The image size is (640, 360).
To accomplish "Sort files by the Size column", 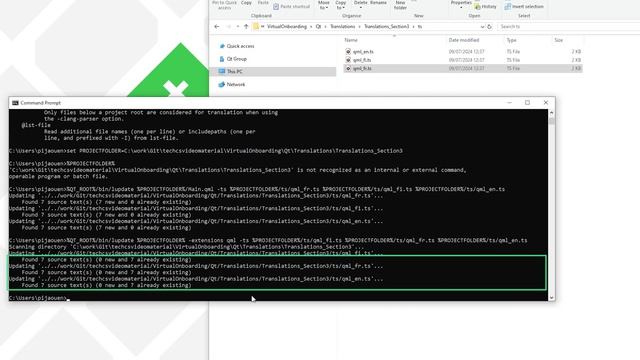I will [x=558, y=40].
